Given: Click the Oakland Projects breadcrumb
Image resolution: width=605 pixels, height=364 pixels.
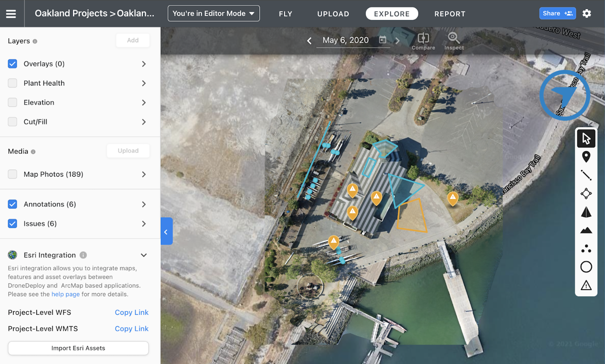Looking at the screenshot, I should [71, 13].
